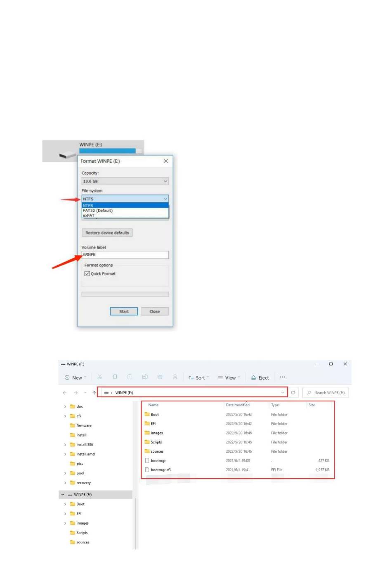Click the format progress bar

point(125,294)
